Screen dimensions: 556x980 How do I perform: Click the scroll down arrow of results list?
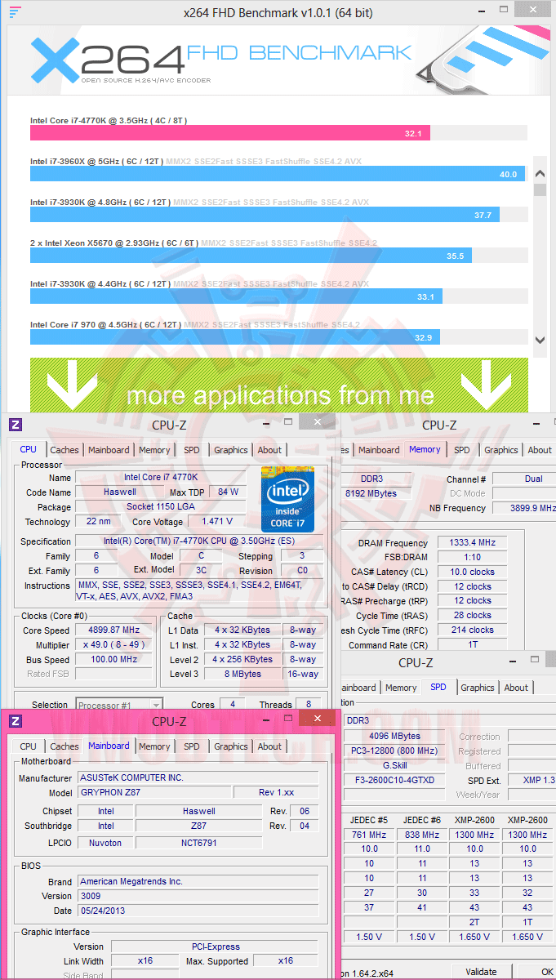pyautogui.click(x=540, y=340)
